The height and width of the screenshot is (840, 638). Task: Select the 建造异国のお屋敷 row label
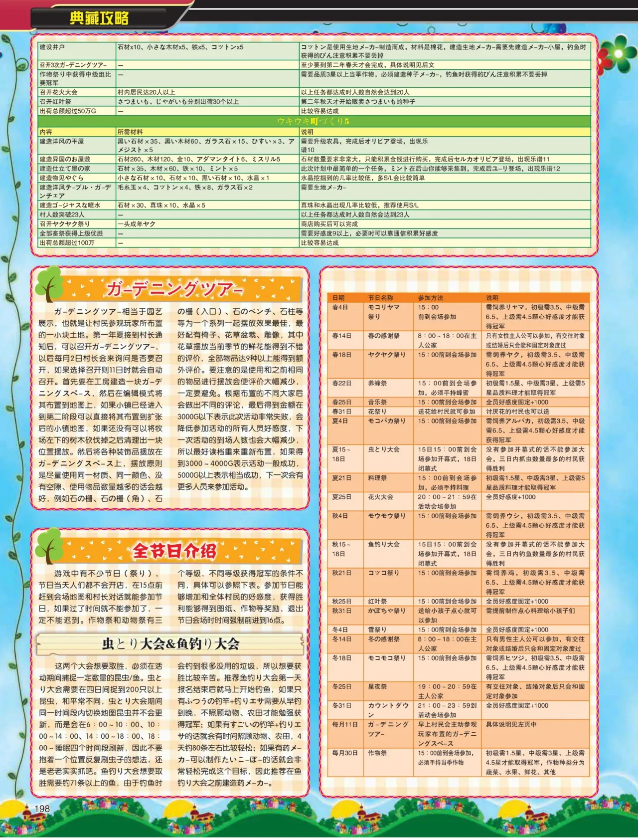pyautogui.click(x=65, y=159)
